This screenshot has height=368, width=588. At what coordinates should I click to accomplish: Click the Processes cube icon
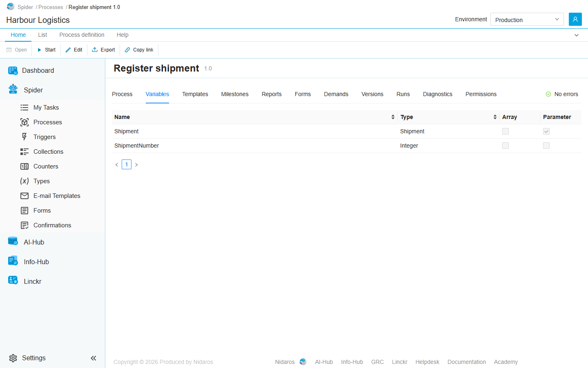point(24,122)
